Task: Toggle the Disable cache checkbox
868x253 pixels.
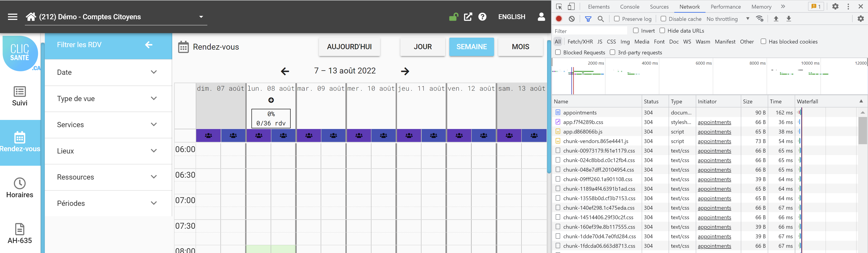Action: (663, 19)
